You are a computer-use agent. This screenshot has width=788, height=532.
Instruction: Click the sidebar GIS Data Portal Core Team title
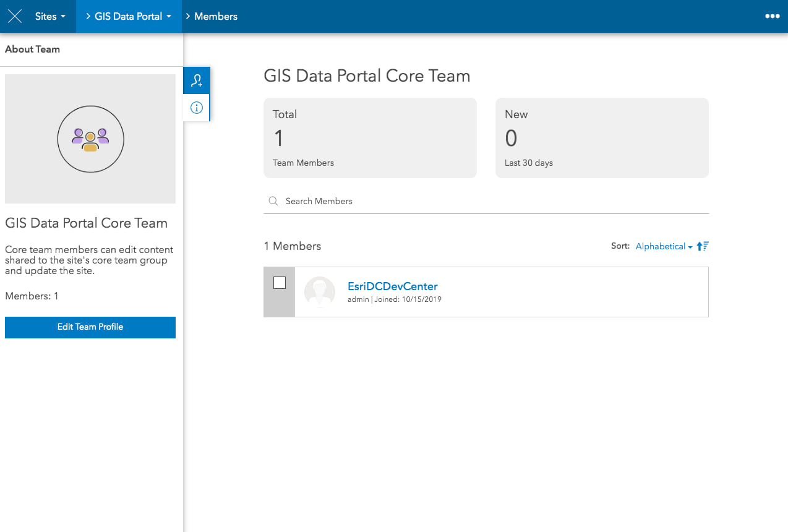click(x=86, y=223)
